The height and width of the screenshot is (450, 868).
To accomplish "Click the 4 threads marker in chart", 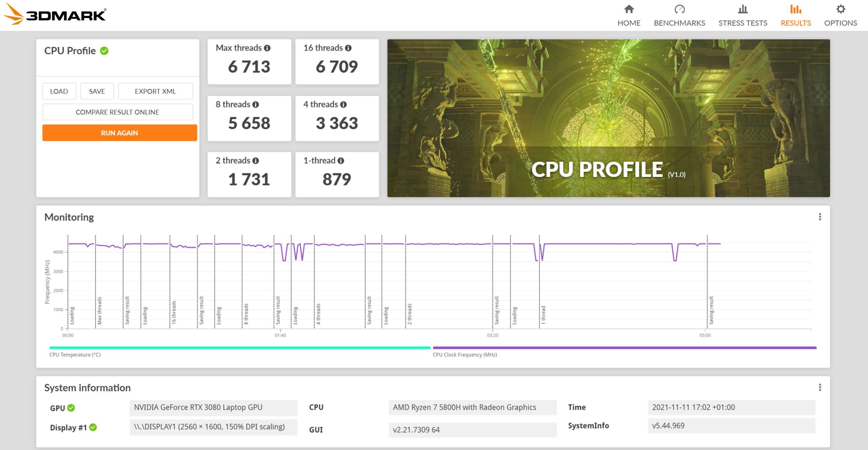I will 318,314.
